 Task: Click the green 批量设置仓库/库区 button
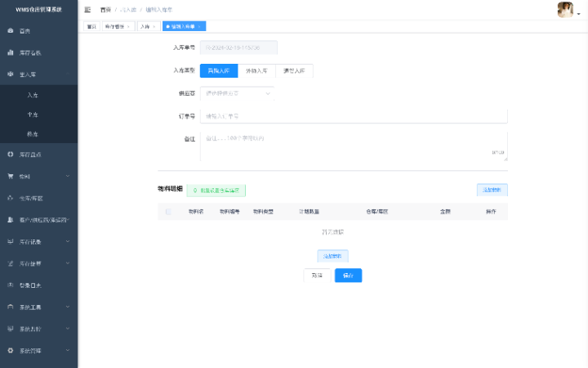216,191
